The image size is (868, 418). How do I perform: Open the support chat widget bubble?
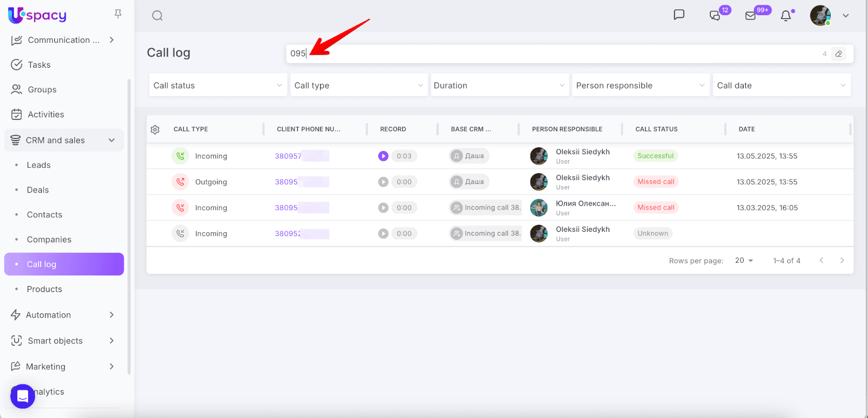(23, 396)
